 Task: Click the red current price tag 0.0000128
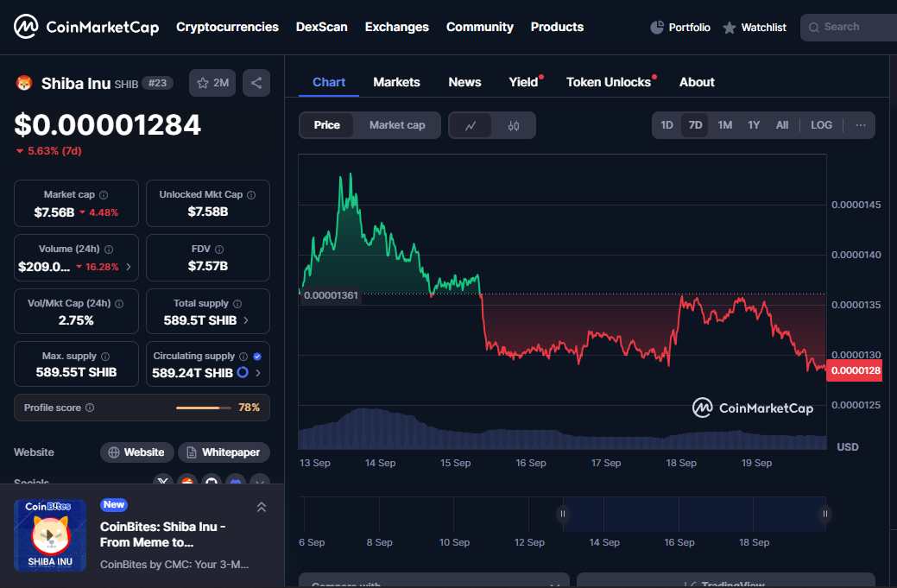coord(855,370)
